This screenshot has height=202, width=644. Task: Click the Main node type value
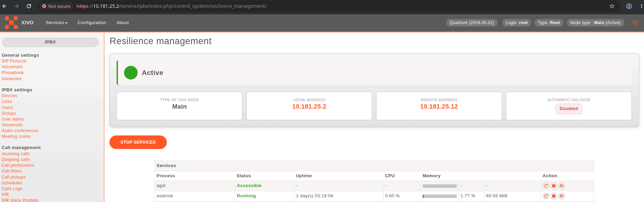pyautogui.click(x=179, y=107)
